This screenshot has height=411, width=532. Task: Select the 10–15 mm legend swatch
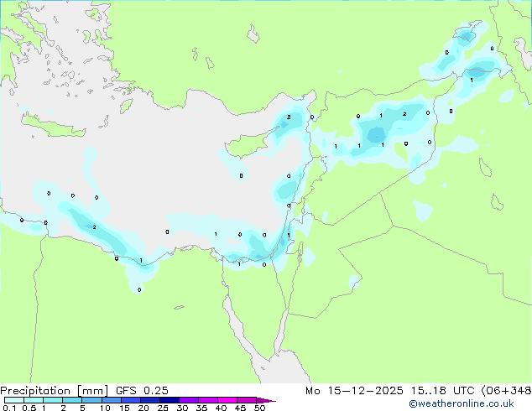click(111, 400)
